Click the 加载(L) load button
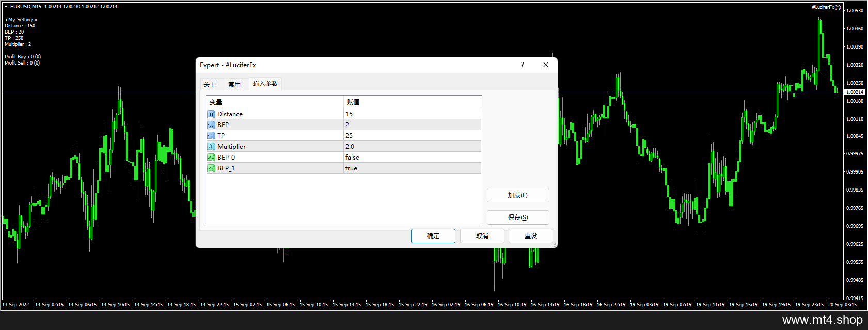The height and width of the screenshot is (330, 868). pos(518,195)
